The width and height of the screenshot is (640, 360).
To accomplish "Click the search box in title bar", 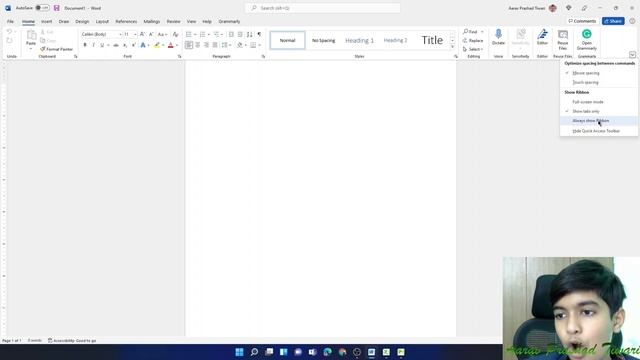I will tap(322, 8).
